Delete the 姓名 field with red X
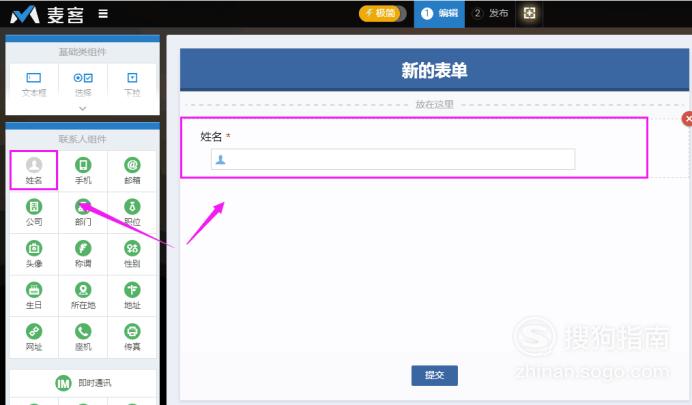 pyautogui.click(x=687, y=119)
